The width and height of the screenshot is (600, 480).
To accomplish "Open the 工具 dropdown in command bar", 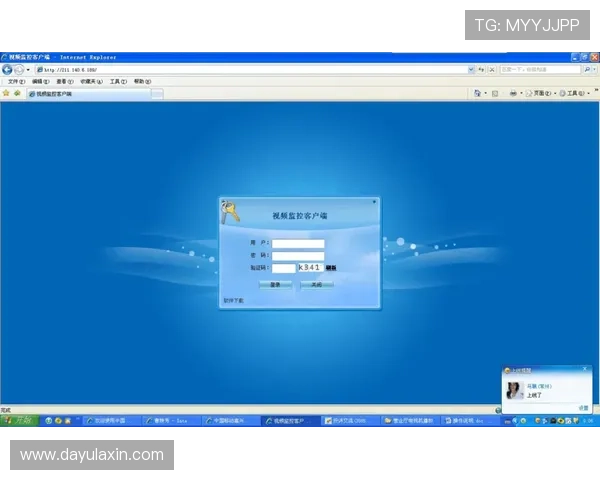I will pyautogui.click(x=571, y=93).
